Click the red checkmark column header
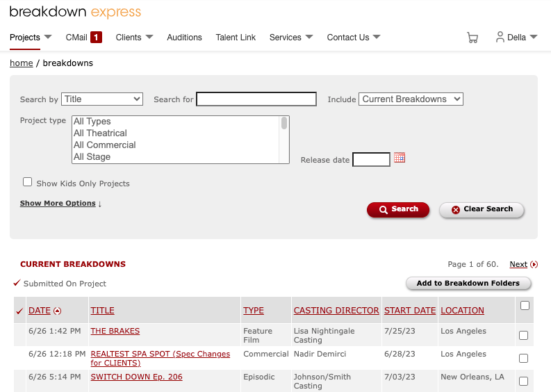 pos(19,311)
